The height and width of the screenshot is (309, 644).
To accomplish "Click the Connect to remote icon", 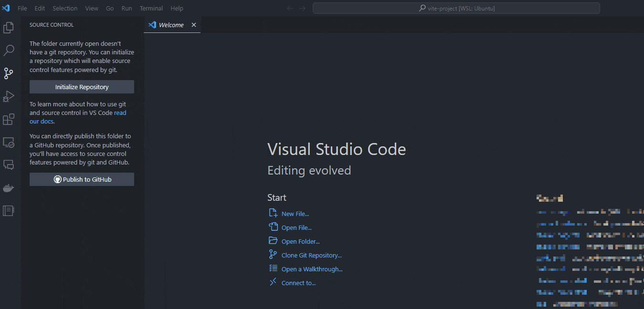I will pos(273,282).
